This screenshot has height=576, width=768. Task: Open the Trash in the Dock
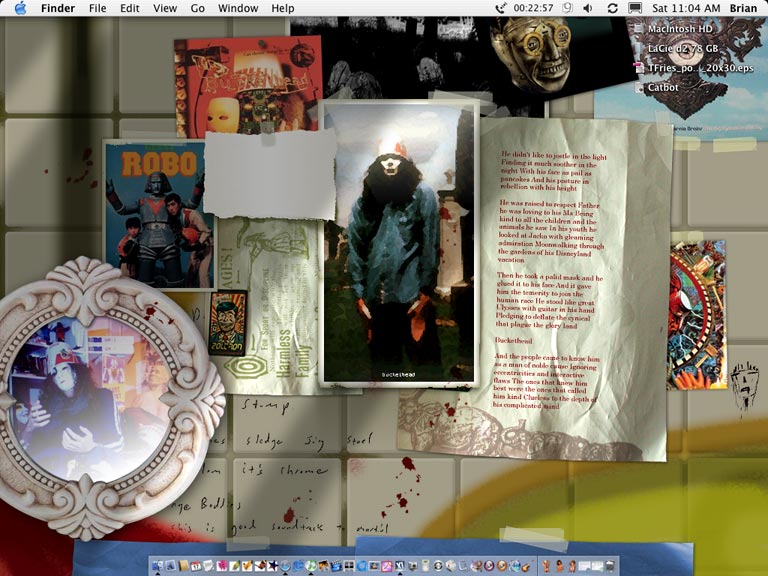[x=610, y=566]
